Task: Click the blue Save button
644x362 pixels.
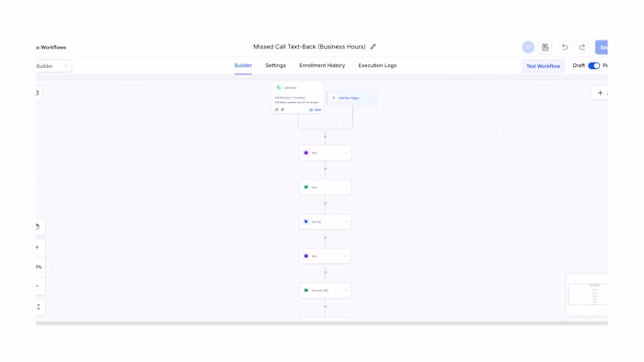Action: 602,47
